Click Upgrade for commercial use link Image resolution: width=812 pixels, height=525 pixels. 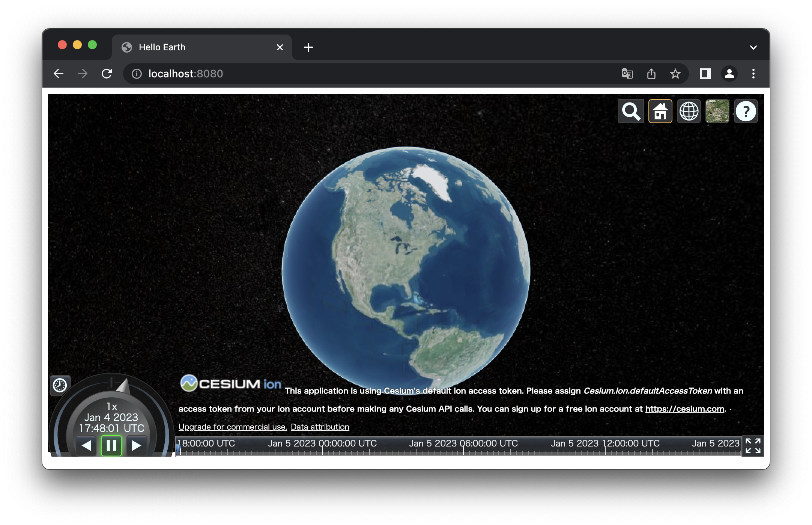pos(232,427)
